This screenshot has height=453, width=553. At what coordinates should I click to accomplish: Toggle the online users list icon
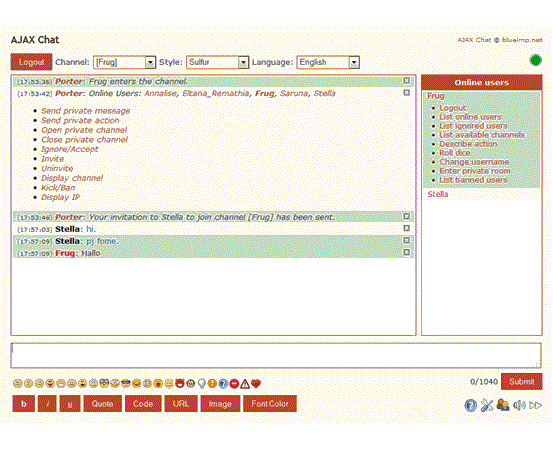[503, 405]
